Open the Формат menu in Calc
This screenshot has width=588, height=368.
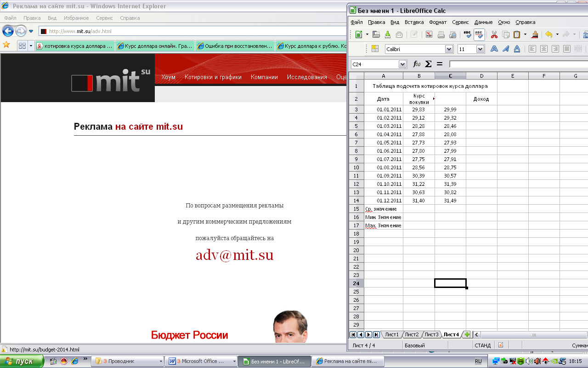438,22
